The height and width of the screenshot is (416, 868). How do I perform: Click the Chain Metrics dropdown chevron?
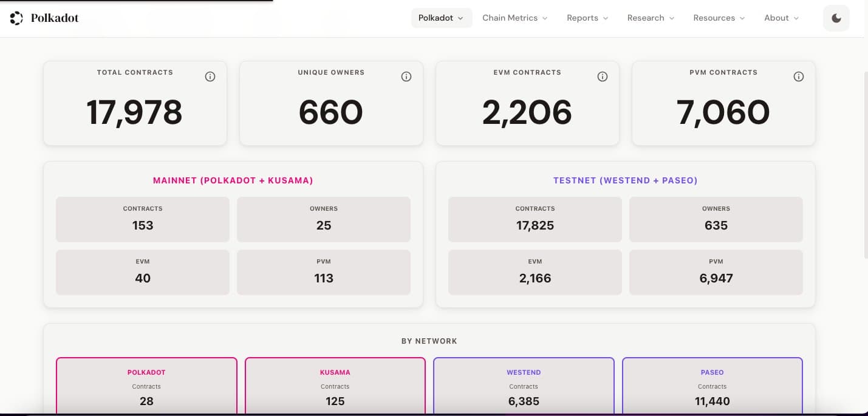click(544, 18)
